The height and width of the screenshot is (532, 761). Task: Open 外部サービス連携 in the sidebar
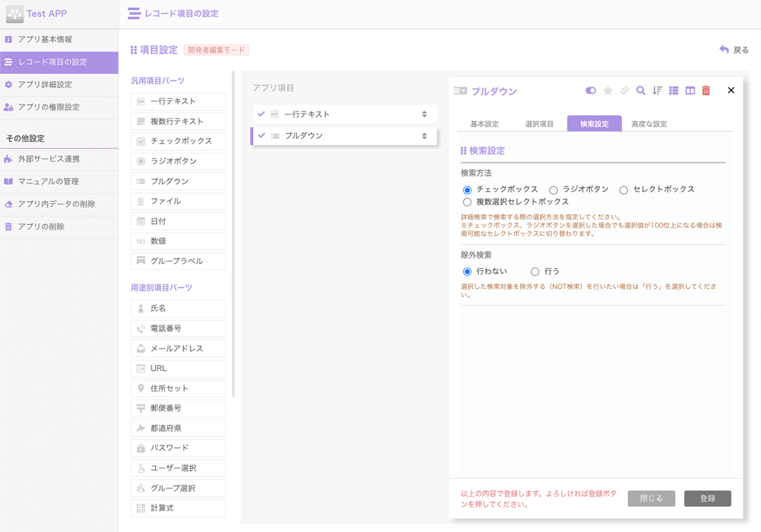59,159
